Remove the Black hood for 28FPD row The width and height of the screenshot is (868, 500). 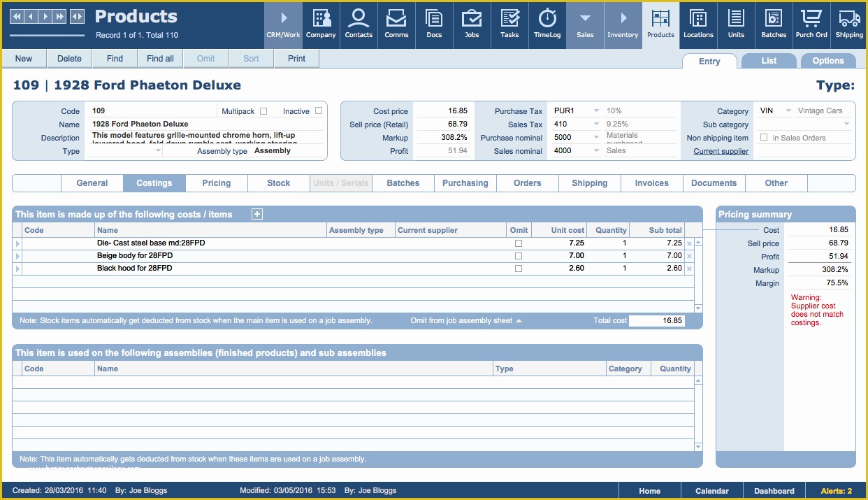point(689,269)
